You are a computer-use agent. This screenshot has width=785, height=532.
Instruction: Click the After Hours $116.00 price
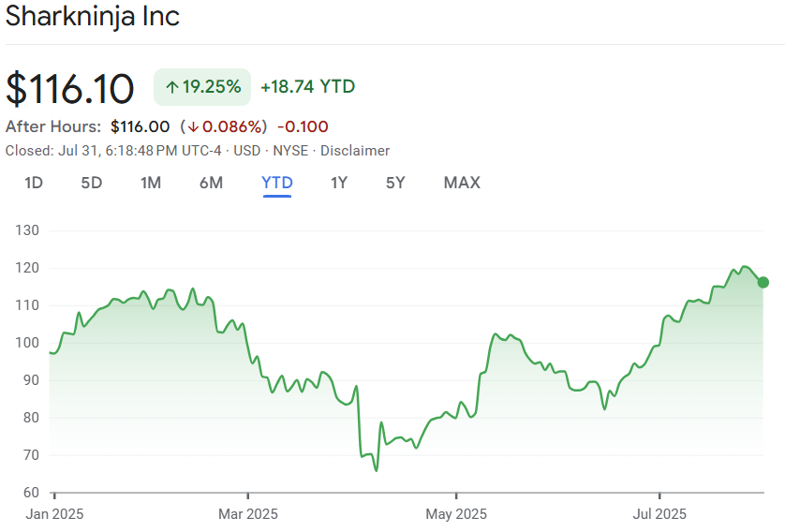coord(140,126)
